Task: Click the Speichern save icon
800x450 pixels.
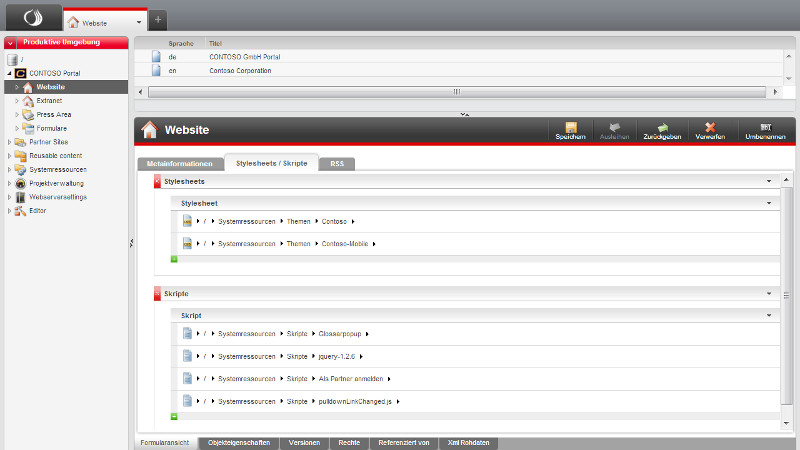Action: point(571,129)
